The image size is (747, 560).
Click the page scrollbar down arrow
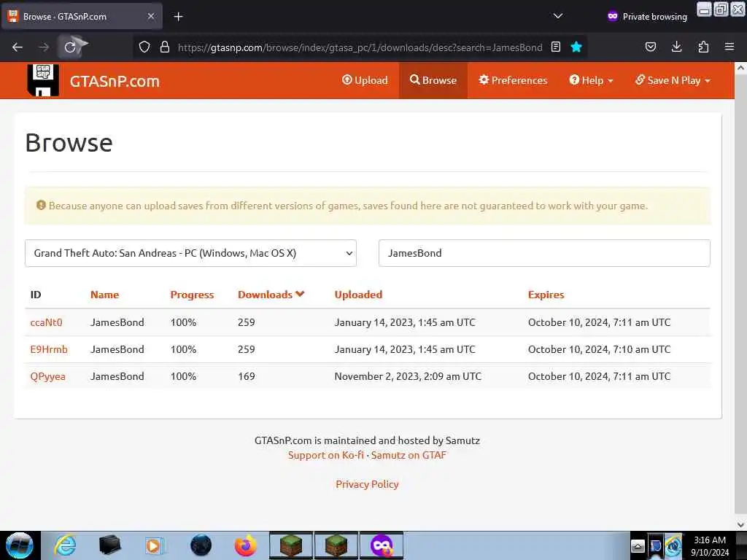pyautogui.click(x=741, y=524)
